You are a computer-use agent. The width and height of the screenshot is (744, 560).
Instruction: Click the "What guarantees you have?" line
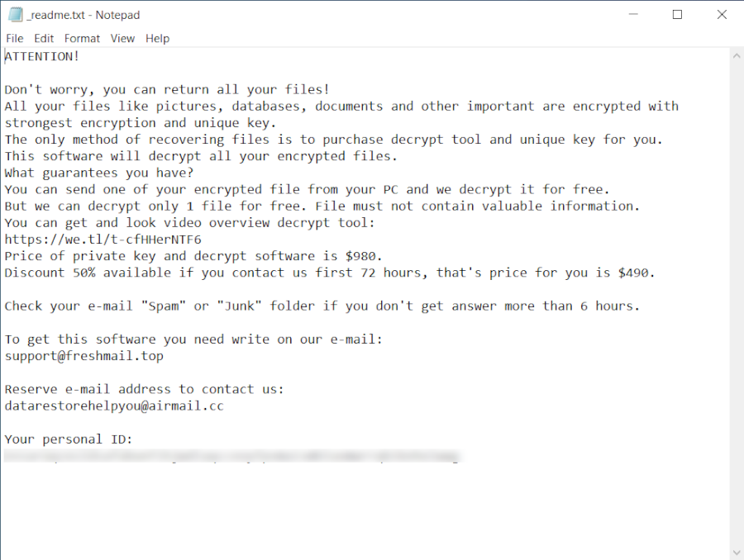point(99,173)
